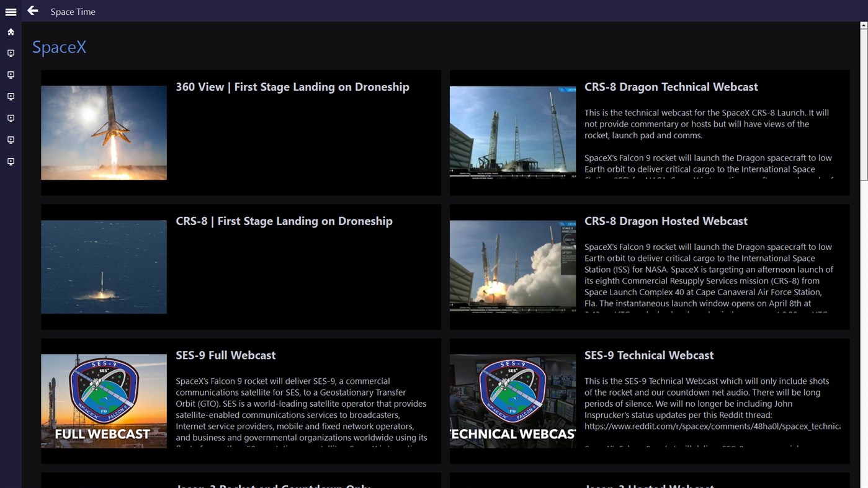The height and width of the screenshot is (488, 868).
Task: Click the SES-9 Full Webcast thumbnail
Action: (103, 401)
